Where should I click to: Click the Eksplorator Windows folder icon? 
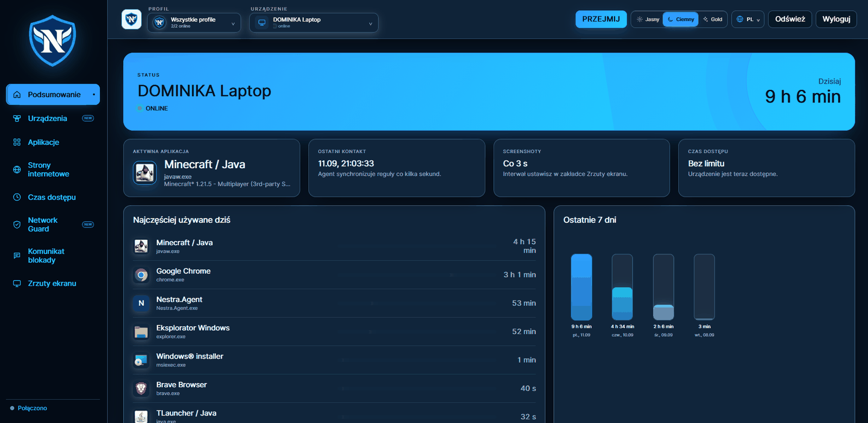(141, 332)
